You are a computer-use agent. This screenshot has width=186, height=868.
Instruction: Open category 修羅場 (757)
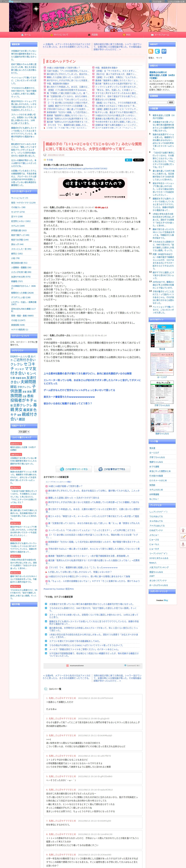click(17, 281)
